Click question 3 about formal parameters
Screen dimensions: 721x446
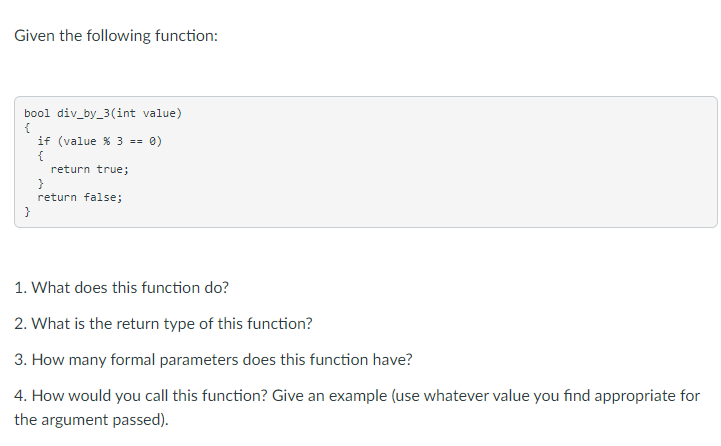click(213, 360)
